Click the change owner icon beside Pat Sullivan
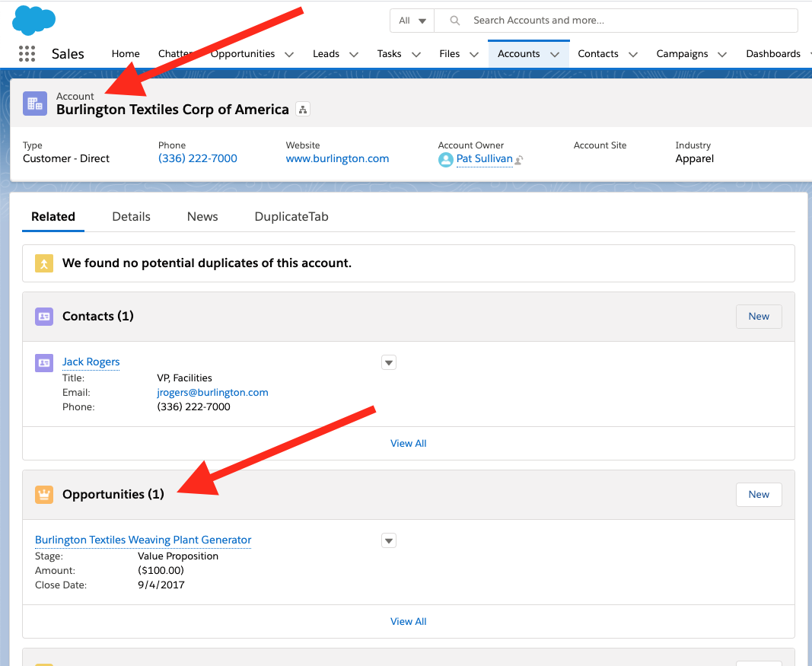 click(x=518, y=160)
